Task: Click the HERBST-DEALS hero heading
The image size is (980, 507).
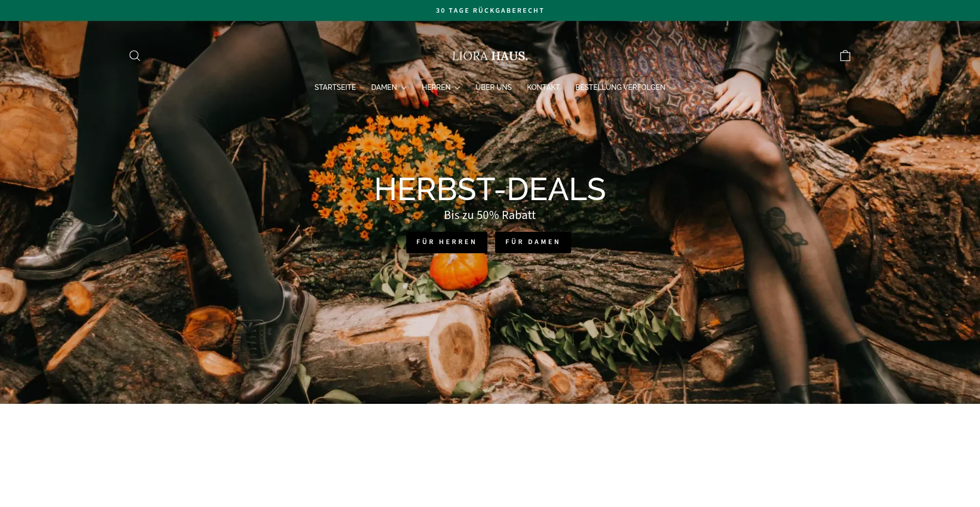Action: point(490,189)
